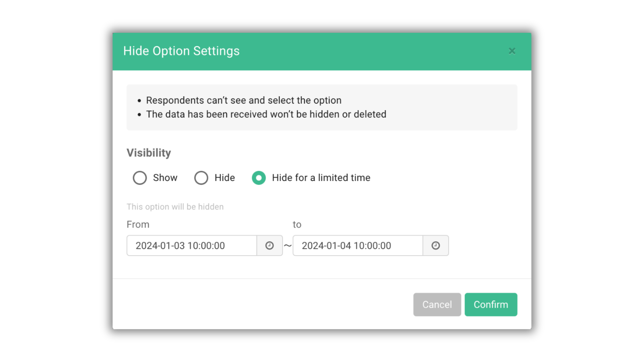Screen dimensions: 644x362
Task: Select the Hide visibility option
Action: (201, 178)
